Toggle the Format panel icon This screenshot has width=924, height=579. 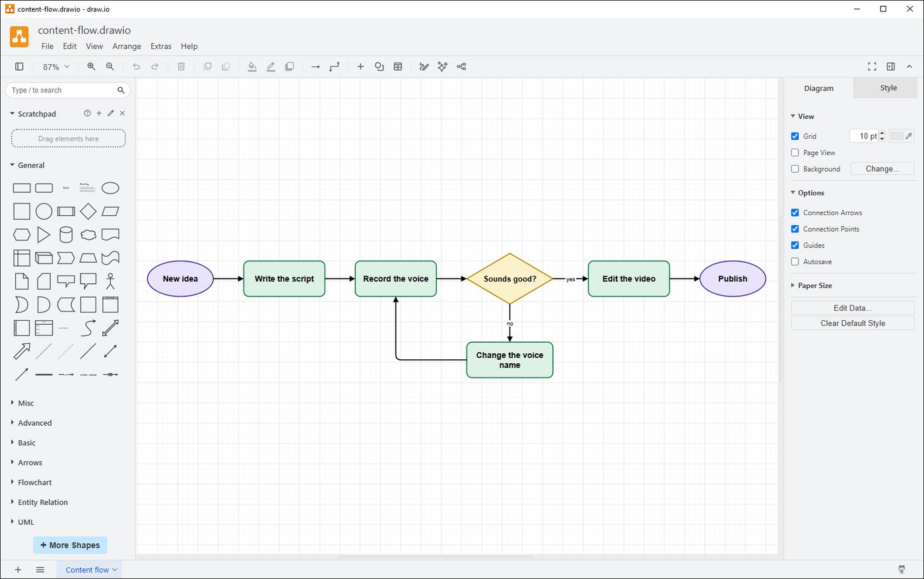[x=891, y=67]
